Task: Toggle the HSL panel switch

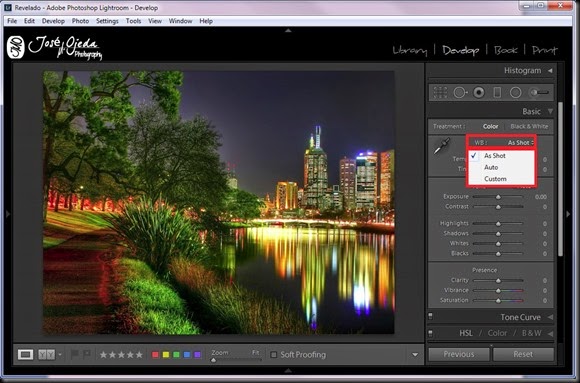Action: 430,333
